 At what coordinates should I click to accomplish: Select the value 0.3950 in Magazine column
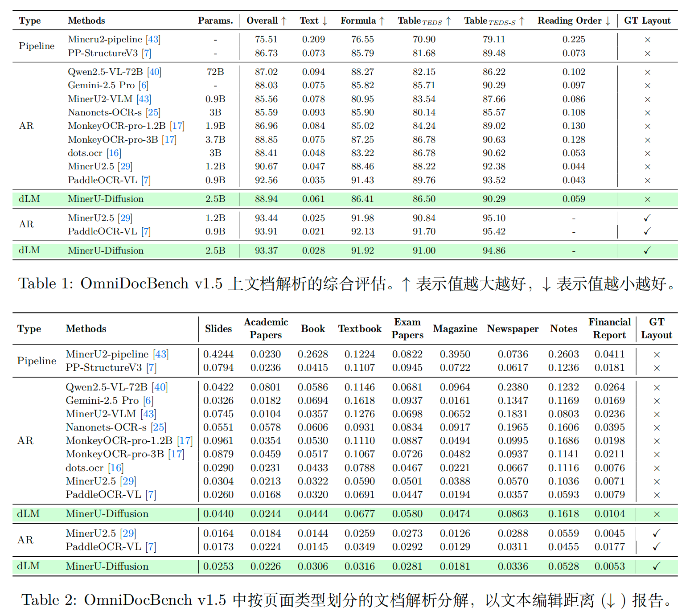coord(455,354)
